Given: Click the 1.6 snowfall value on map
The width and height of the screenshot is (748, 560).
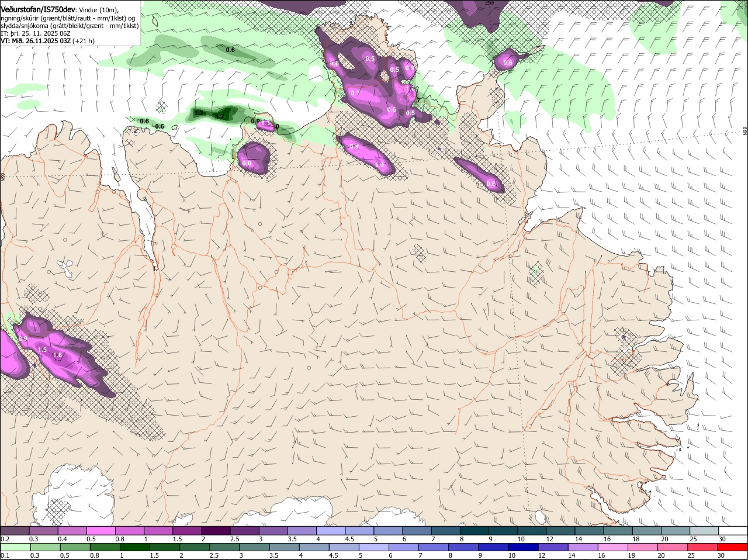Looking at the screenshot, I should coord(57,355).
